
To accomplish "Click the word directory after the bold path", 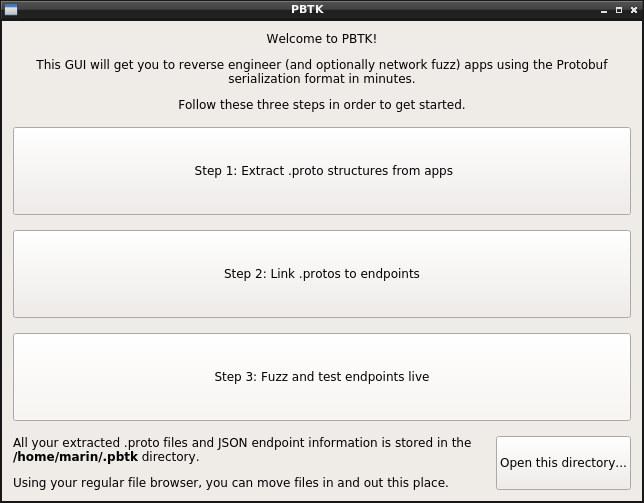I will 168,457.
